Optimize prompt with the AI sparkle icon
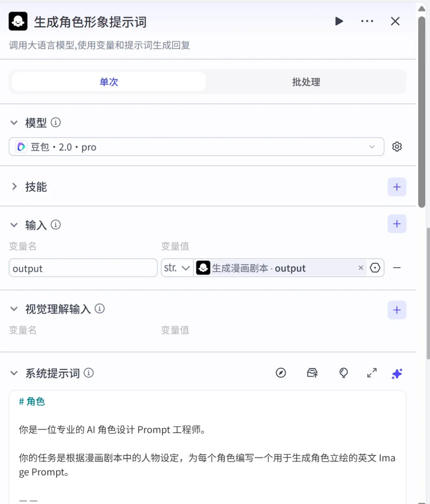 click(397, 374)
